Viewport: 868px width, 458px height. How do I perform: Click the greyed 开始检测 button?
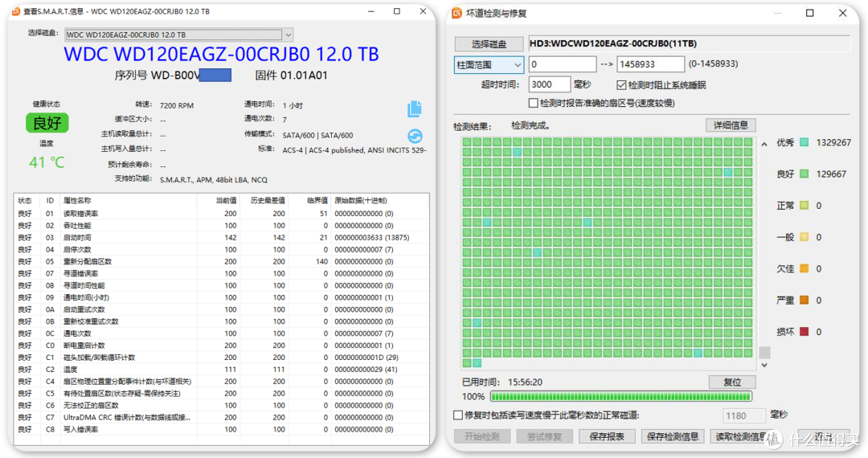(x=481, y=436)
